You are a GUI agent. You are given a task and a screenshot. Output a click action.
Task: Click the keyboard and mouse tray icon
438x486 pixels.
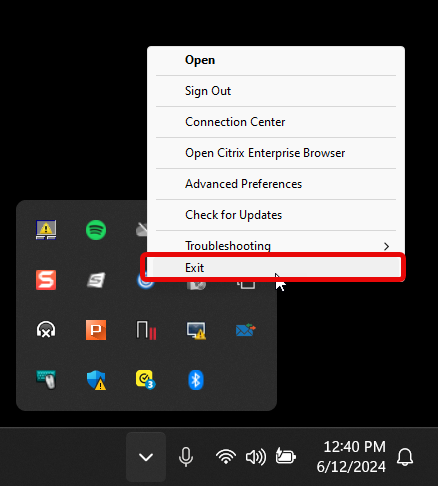pos(46,380)
